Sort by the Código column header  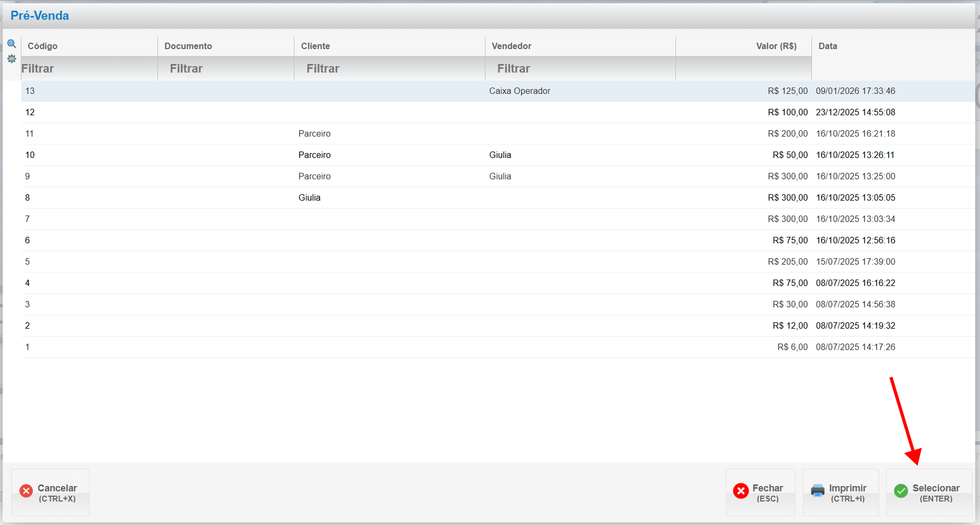click(x=43, y=46)
